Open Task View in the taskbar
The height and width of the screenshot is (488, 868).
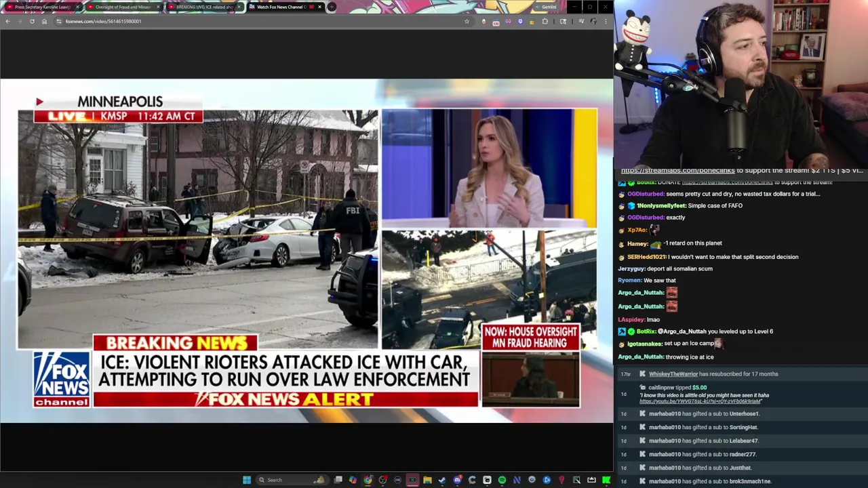point(338,480)
